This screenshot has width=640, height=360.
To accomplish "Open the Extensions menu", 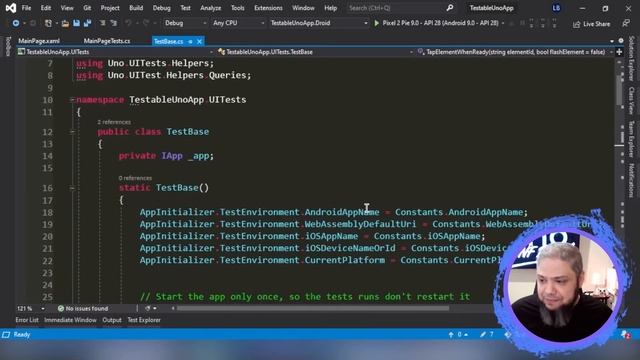I will pos(268,8).
